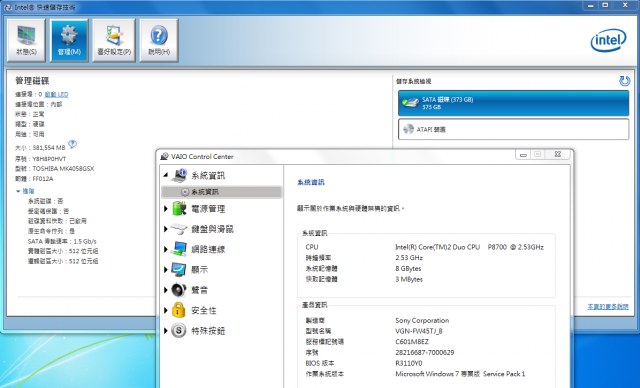
Task: Click the 鍵盤與滑鼠 keyboard icon
Action: click(x=179, y=229)
